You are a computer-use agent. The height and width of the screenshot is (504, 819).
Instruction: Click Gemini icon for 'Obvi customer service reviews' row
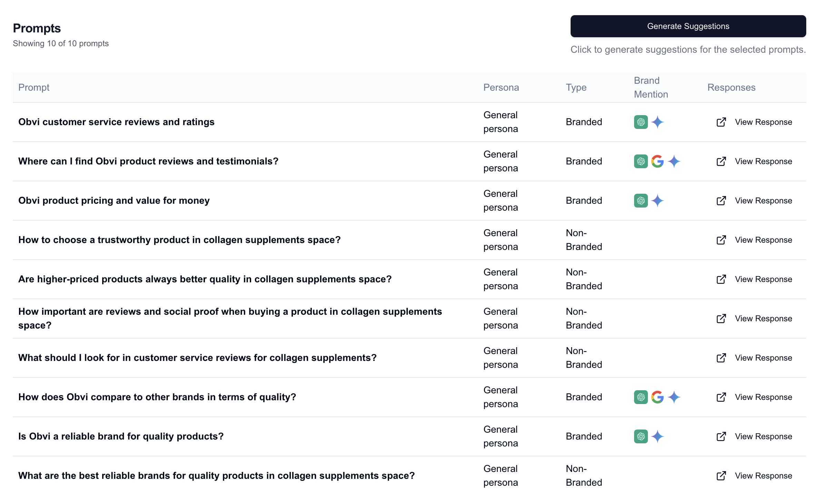click(x=658, y=122)
